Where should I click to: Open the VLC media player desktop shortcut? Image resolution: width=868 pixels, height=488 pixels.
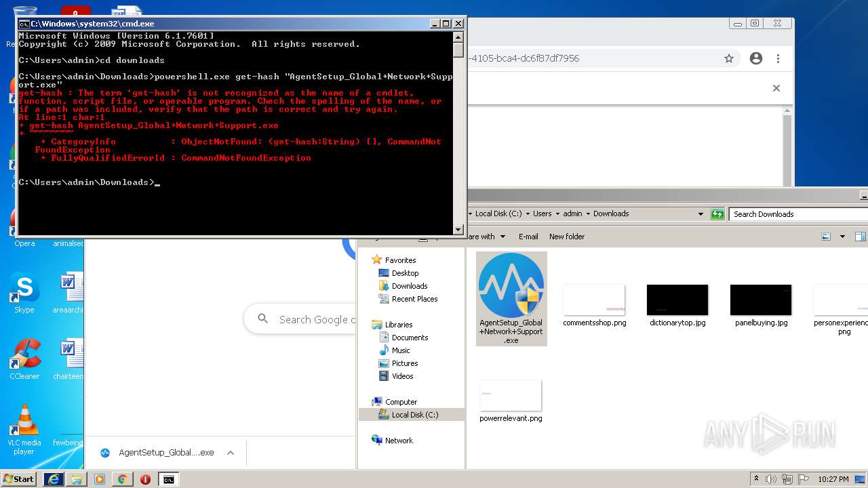[24, 430]
